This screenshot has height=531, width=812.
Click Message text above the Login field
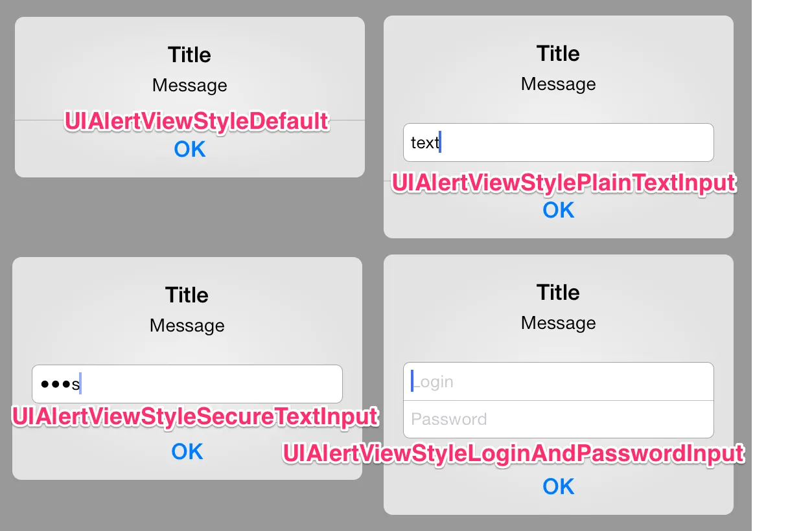pyautogui.click(x=558, y=322)
